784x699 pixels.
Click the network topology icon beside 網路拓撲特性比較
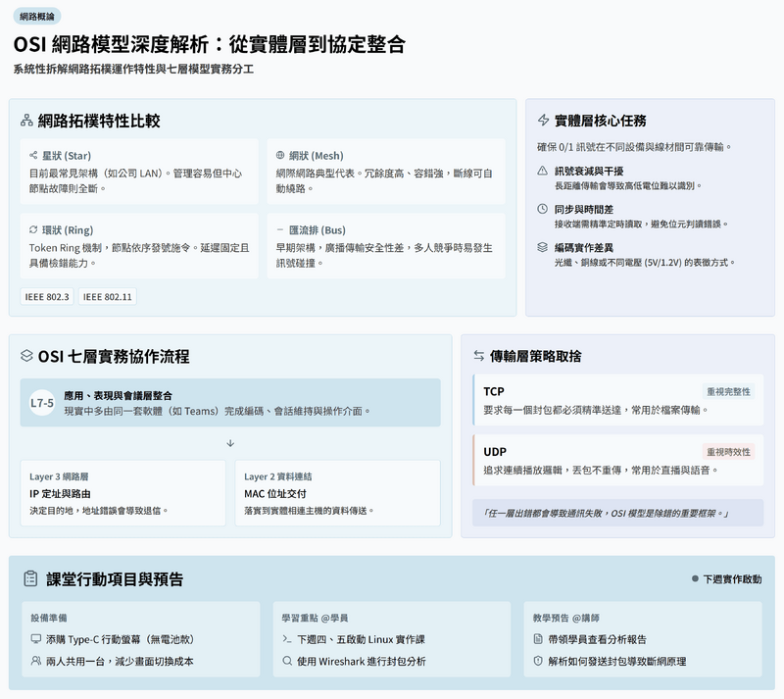click(27, 121)
